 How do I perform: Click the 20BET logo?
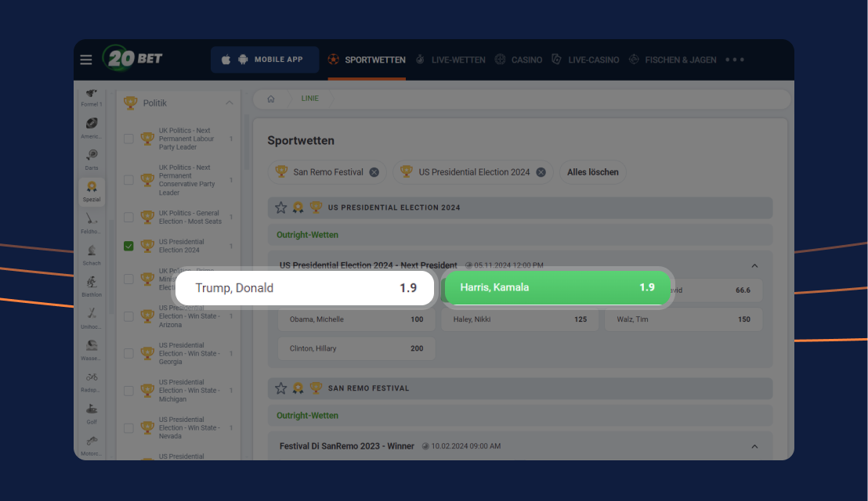[133, 58]
